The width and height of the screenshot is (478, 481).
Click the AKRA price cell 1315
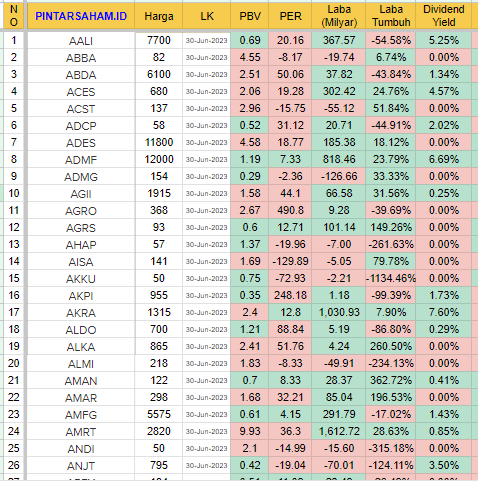click(x=159, y=312)
